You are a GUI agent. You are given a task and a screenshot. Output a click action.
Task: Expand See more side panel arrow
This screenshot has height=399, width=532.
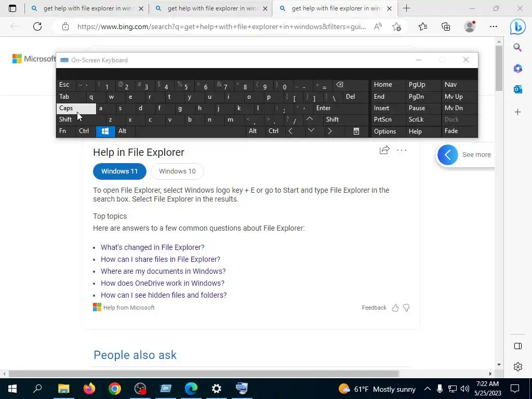[x=447, y=155]
